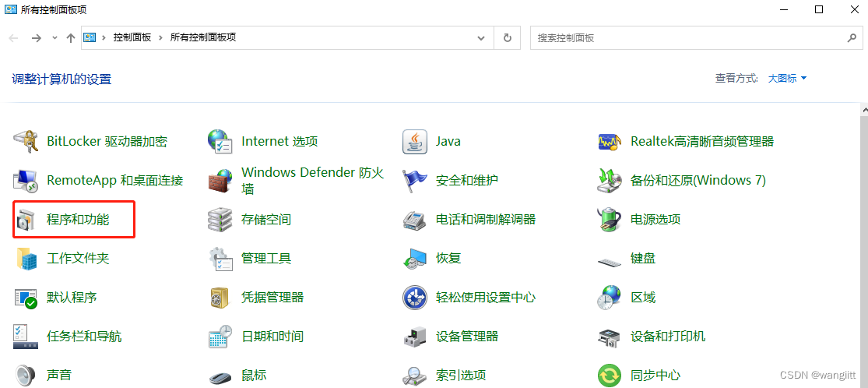This screenshot has width=868, height=388.
Task: Open the 任务栏和导航 text link
Action: (x=84, y=337)
